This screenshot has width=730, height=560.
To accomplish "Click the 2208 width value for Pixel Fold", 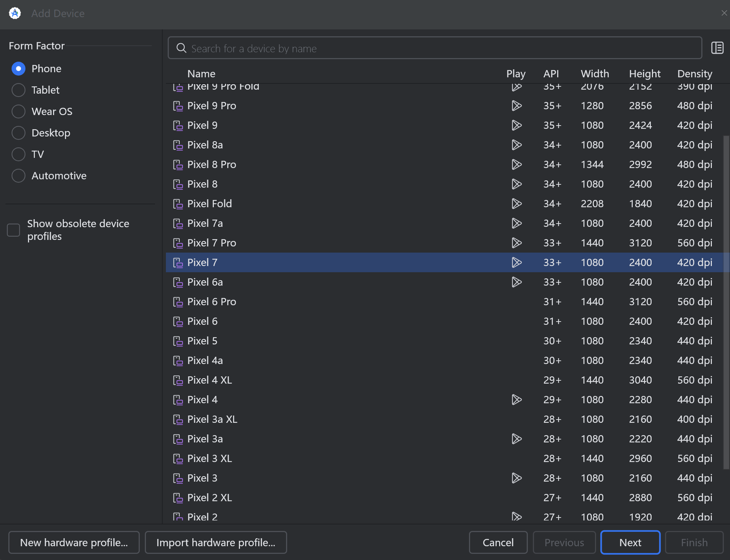I will (592, 204).
